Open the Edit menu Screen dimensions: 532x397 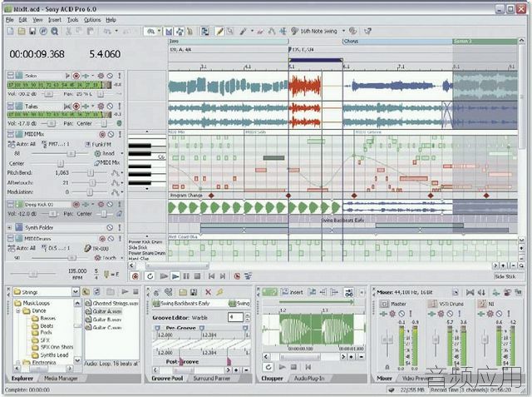22,20
